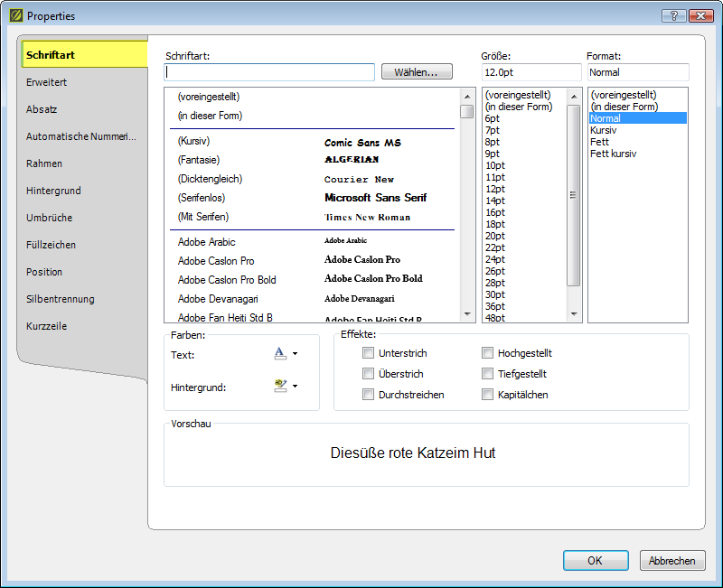This screenshot has height=588, width=723.
Task: Click the help question mark button
Action: click(x=673, y=15)
